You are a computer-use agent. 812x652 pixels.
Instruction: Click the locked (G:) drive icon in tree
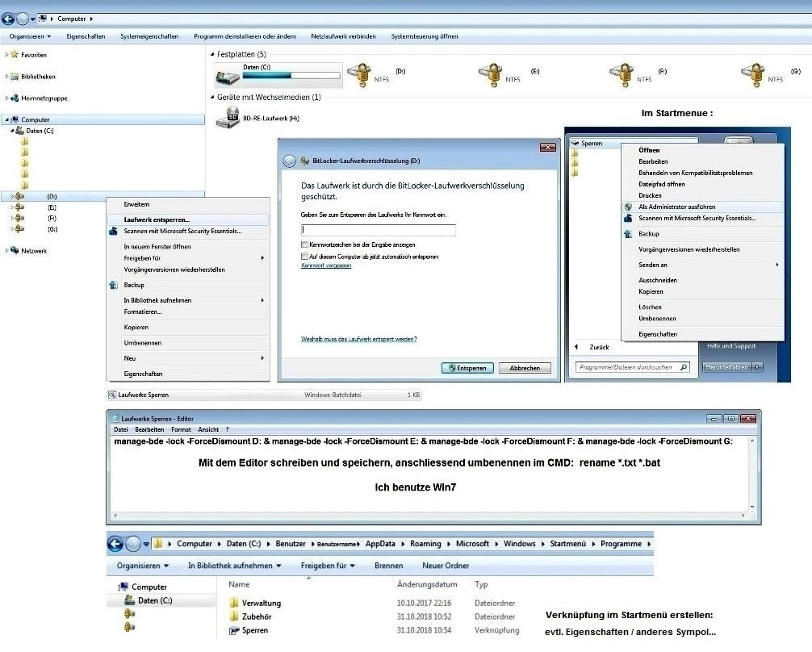tap(19, 229)
